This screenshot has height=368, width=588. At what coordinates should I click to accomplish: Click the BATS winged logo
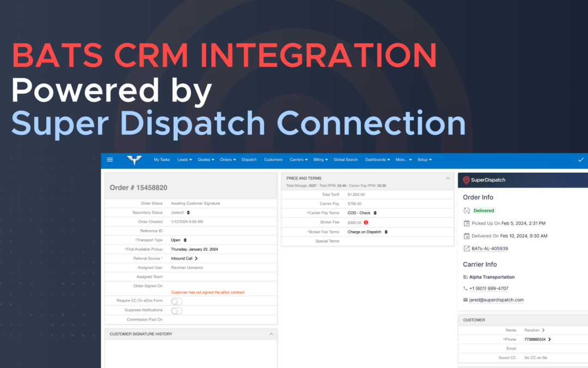[x=134, y=160]
